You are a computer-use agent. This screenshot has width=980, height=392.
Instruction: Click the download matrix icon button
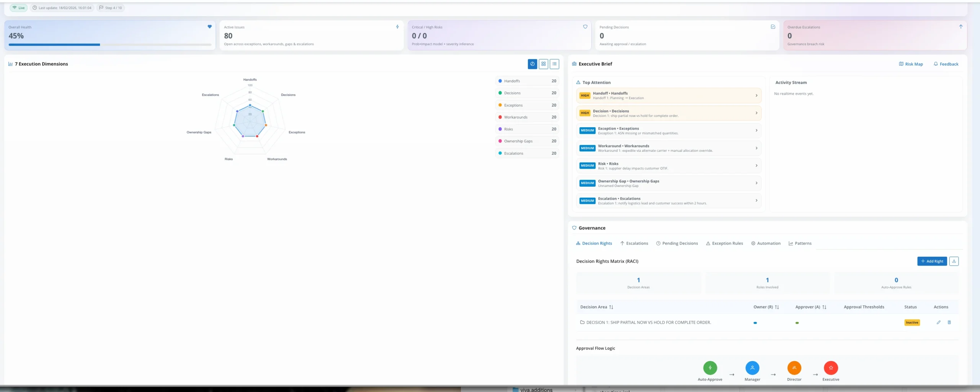click(954, 261)
